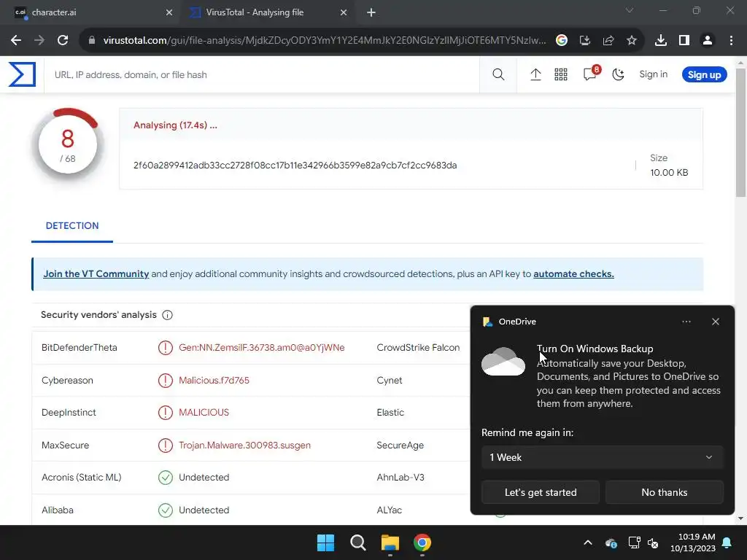Click the search magnifier icon in VirusTotal
The width and height of the screenshot is (747, 560).
498,74
